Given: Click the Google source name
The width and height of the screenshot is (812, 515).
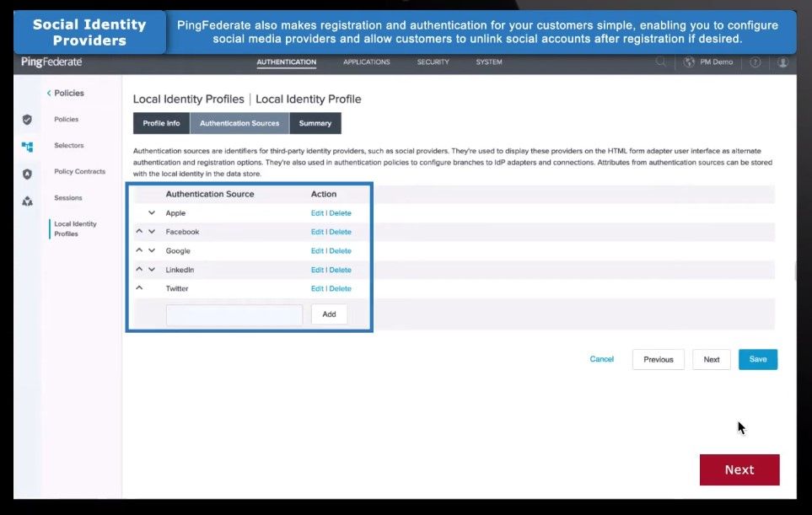Looking at the screenshot, I should (178, 251).
